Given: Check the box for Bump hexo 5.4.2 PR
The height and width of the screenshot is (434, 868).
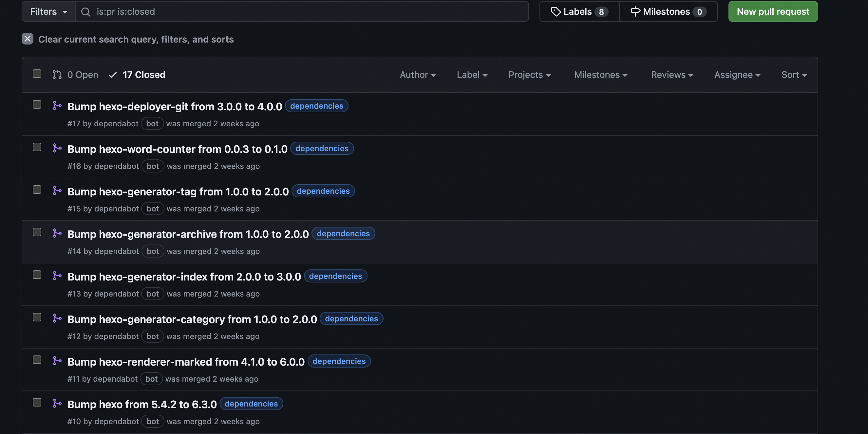Looking at the screenshot, I should pos(37,402).
